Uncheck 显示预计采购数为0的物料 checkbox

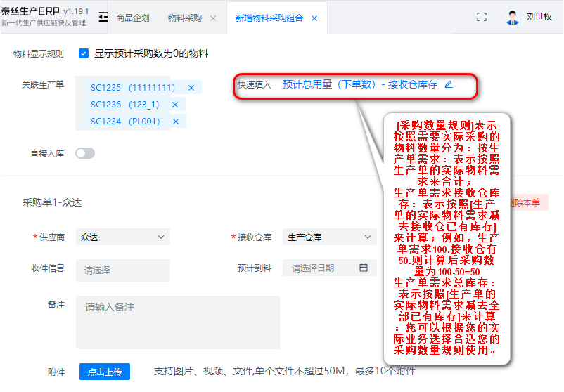coord(84,53)
